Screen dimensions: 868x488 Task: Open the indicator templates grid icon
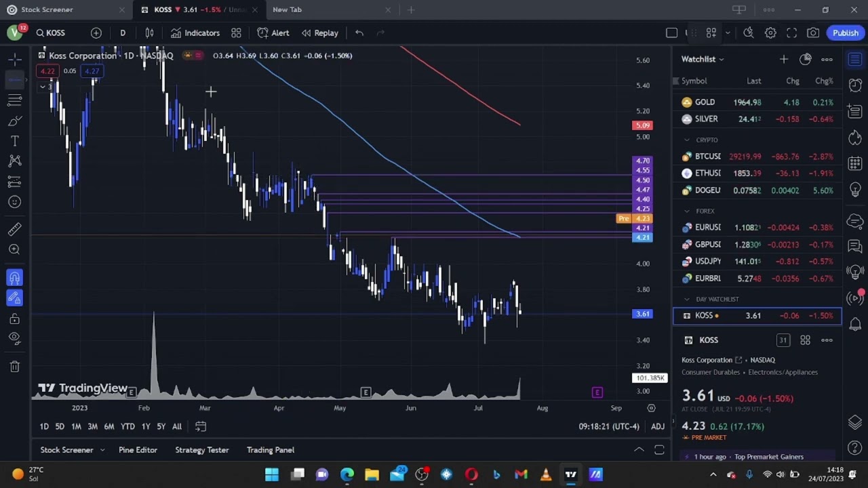tap(236, 33)
